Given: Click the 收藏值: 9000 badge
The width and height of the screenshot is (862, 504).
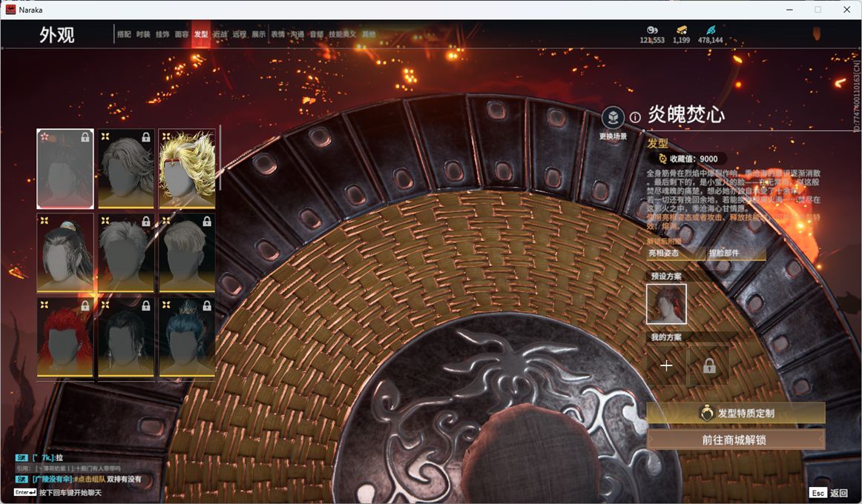Looking at the screenshot, I should tap(689, 159).
